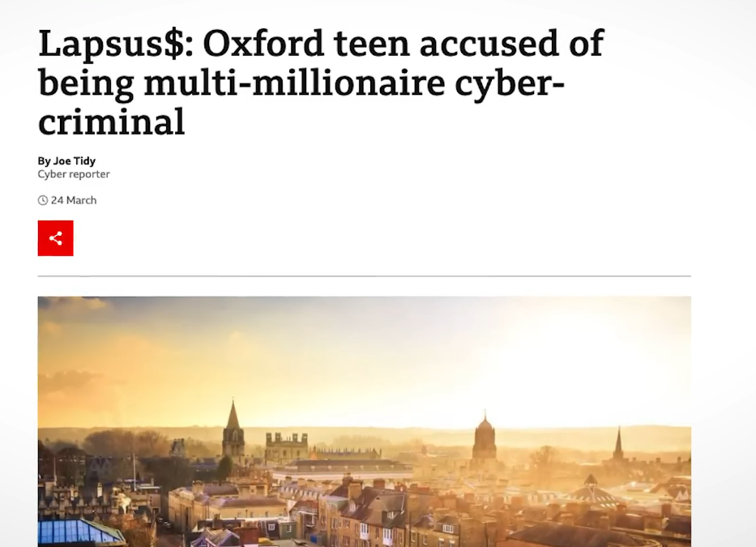Image resolution: width=756 pixels, height=547 pixels.
Task: Click the red share button
Action: point(55,238)
